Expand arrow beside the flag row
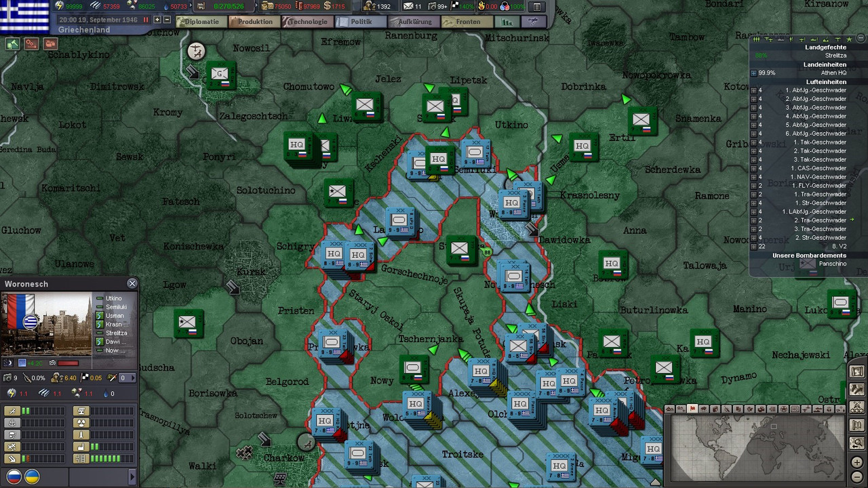The width and height of the screenshot is (868, 488). tap(132, 476)
